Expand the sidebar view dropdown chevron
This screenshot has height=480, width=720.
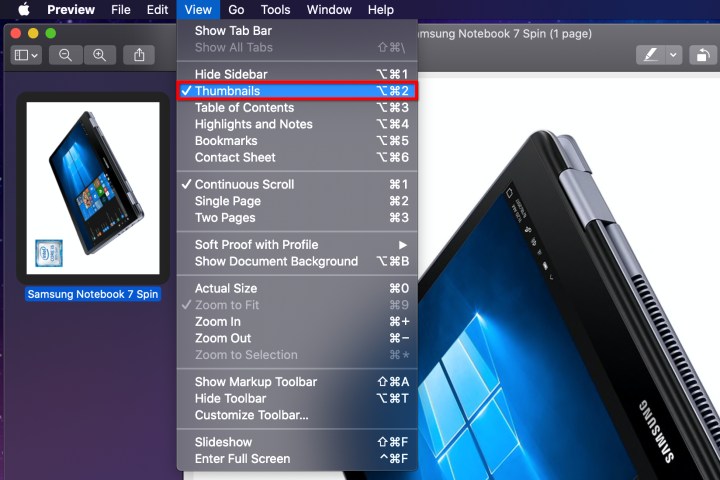[35, 56]
